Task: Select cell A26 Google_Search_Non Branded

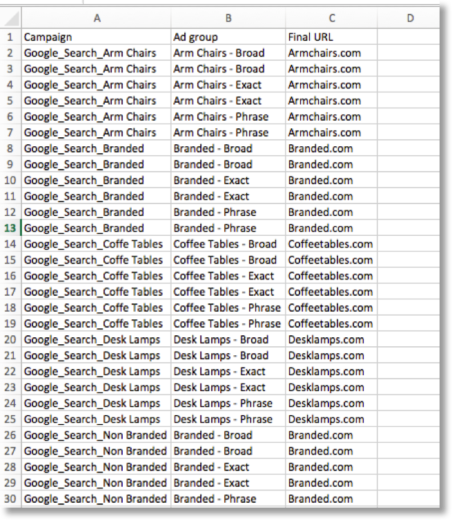Action: (96, 435)
